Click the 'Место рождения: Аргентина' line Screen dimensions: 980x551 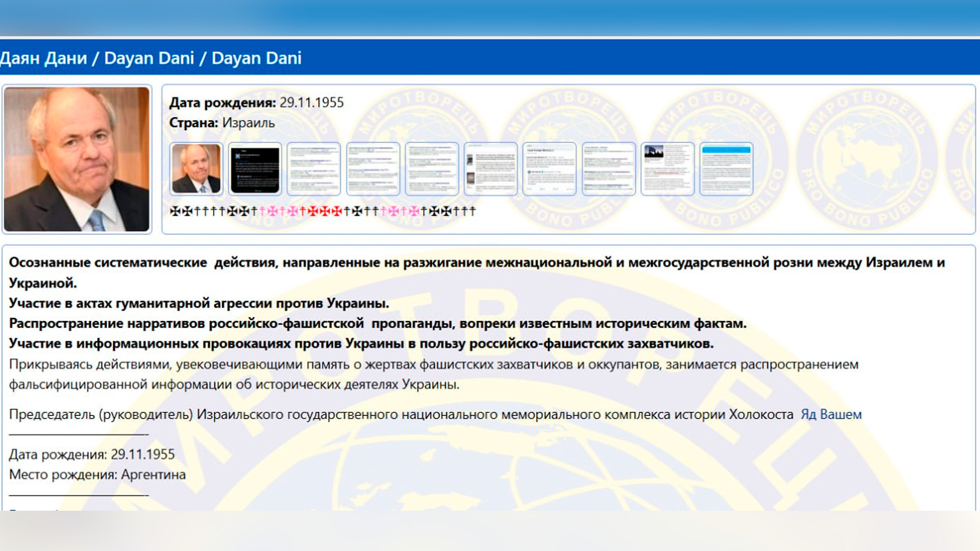[97, 474]
